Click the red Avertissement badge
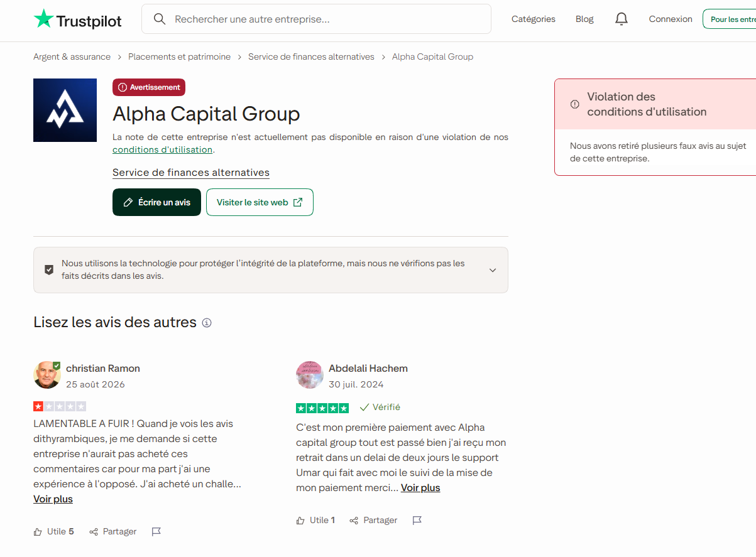Image resolution: width=756 pixels, height=557 pixels. (x=149, y=87)
